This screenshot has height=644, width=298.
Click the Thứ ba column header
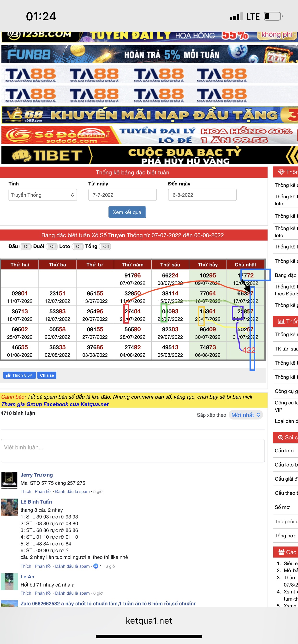(57, 265)
